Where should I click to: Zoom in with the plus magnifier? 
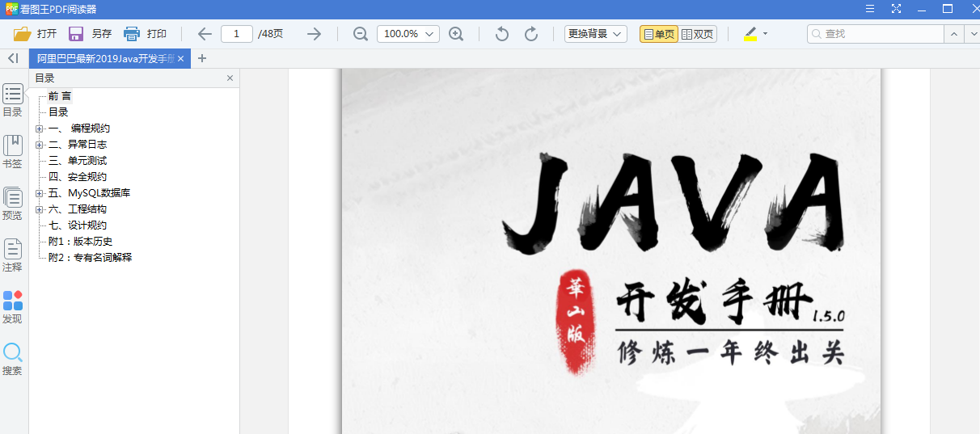pos(456,34)
